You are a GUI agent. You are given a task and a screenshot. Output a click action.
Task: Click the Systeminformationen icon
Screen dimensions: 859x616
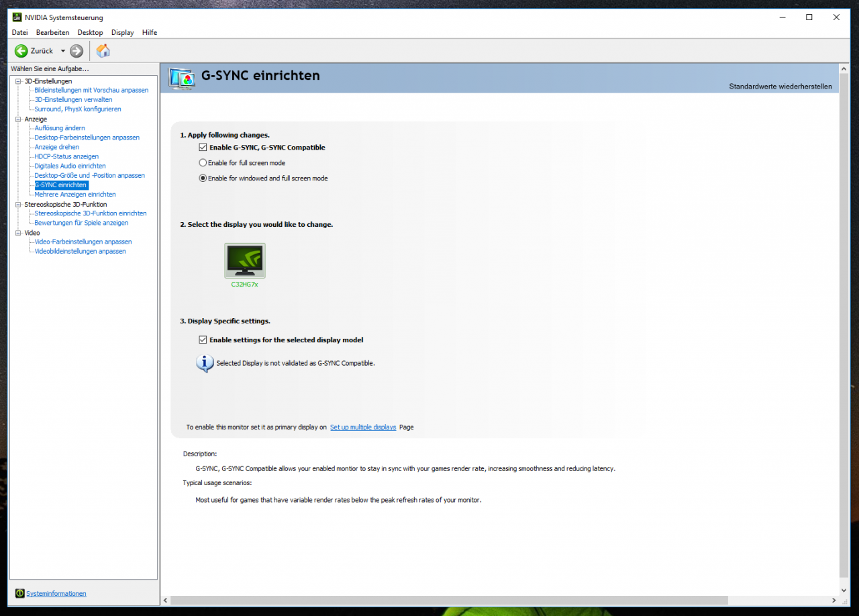(x=20, y=593)
